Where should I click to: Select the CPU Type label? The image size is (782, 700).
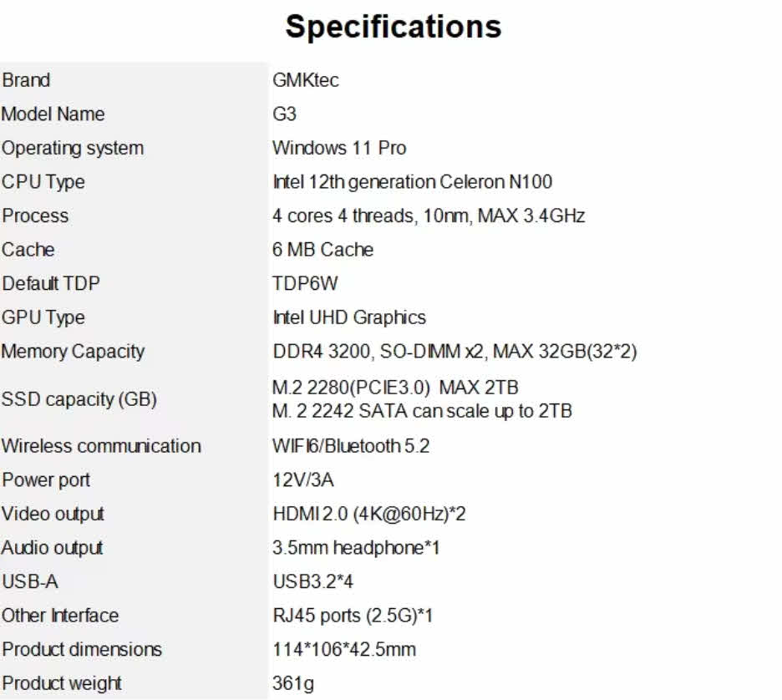(43, 182)
